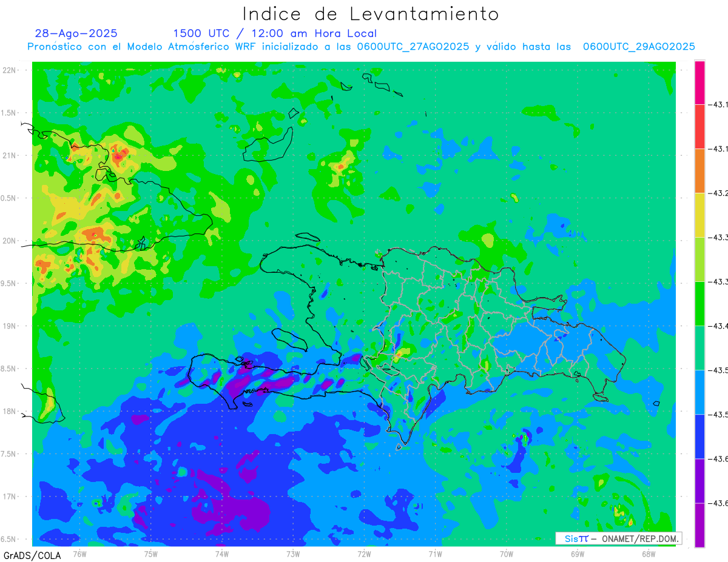
Task: Click longitude label '72W'
Action: pos(364,554)
